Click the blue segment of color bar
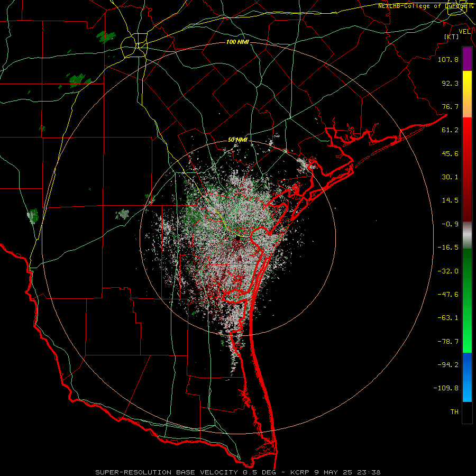The image size is (476, 476). click(467, 377)
